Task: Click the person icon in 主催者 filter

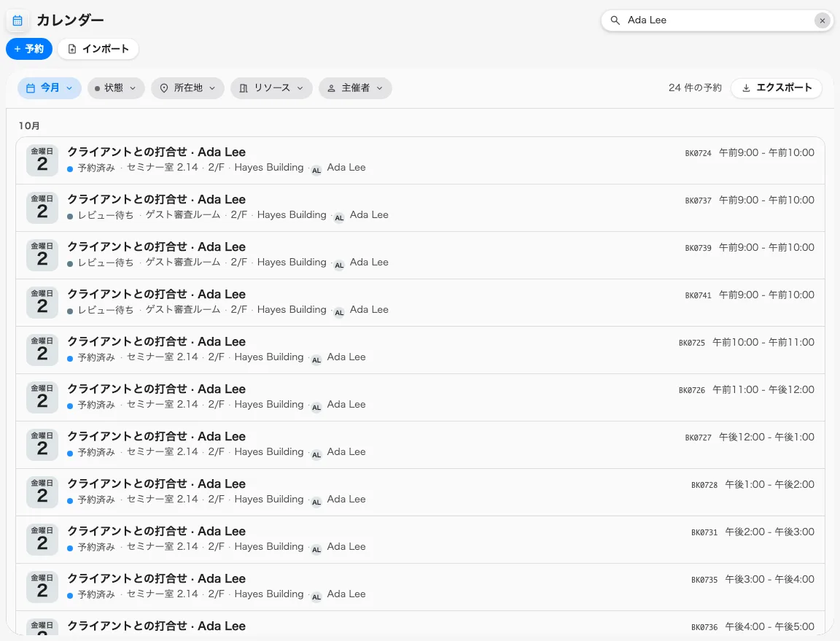Action: (332, 88)
